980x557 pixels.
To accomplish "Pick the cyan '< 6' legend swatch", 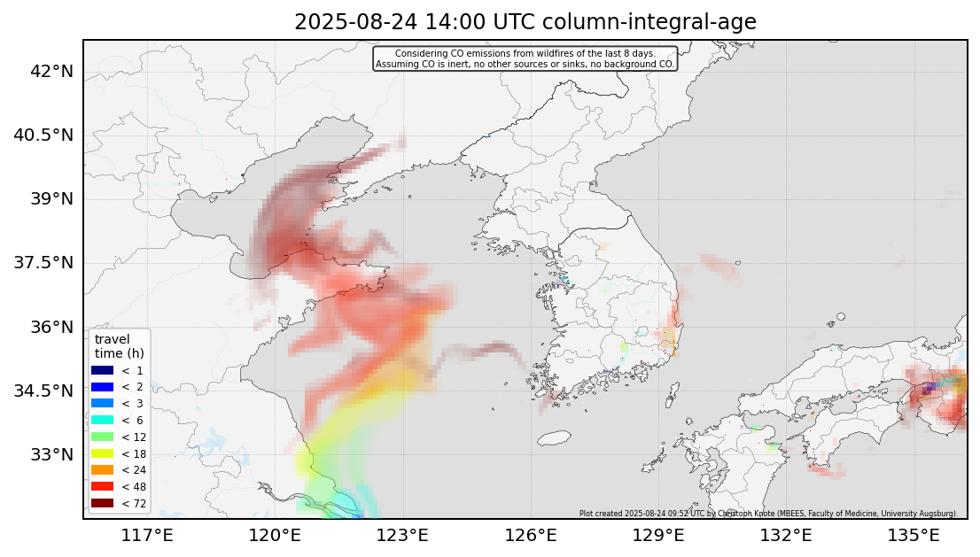I will tap(103, 420).
